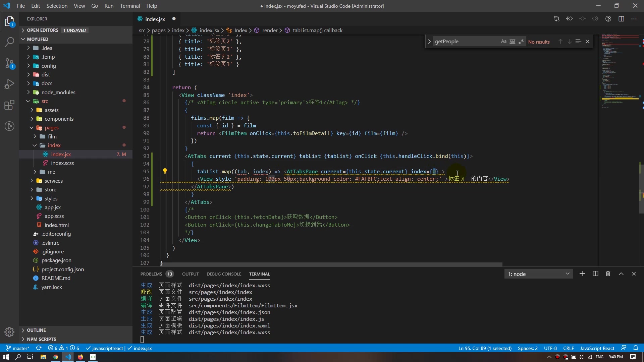
Task: Open the Run and Debug view
Action: point(9,84)
